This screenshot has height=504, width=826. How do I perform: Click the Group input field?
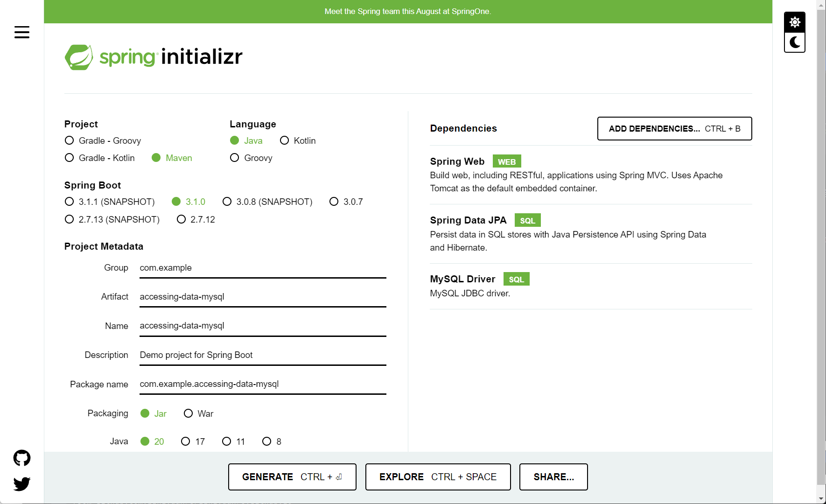[263, 268]
